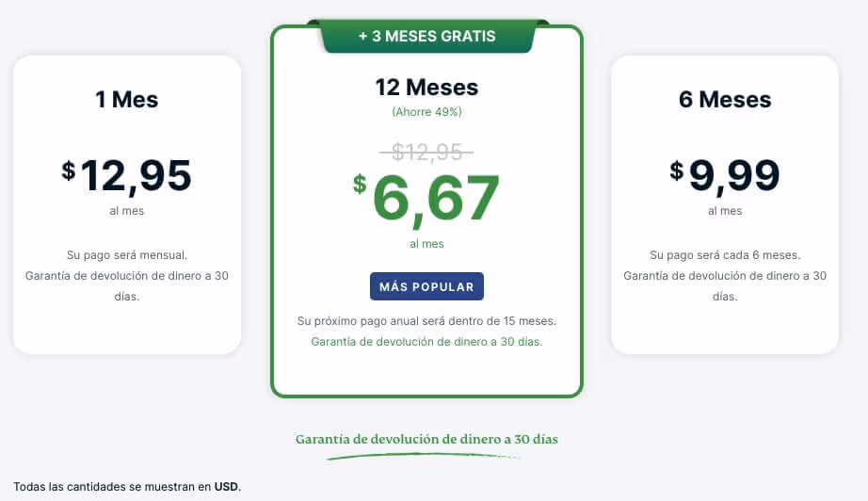Image resolution: width=868 pixels, height=501 pixels.
Task: Click green 'al mes' label under 6,67
Action: click(426, 244)
